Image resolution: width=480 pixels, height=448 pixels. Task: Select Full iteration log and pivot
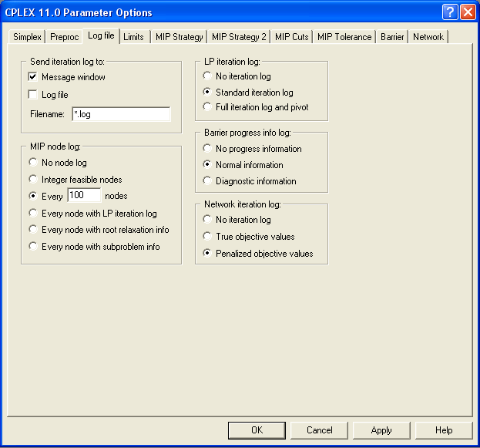click(207, 106)
